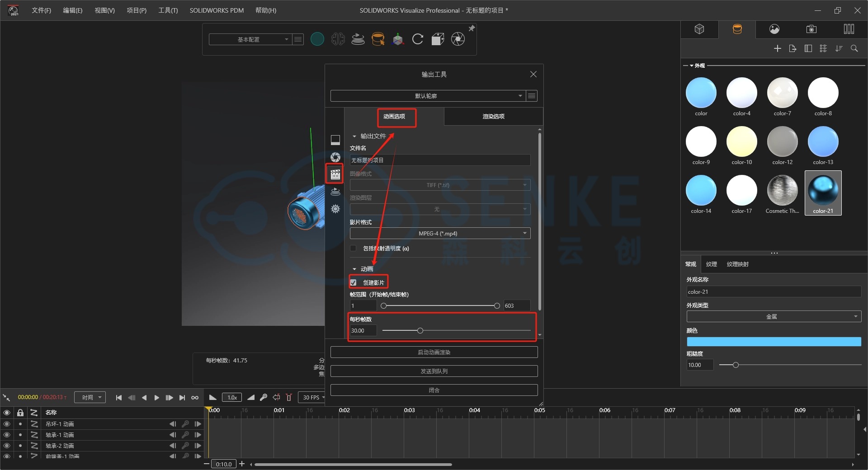Switch appearance grid view icon
Viewport: 868px width, 470px height.
coord(823,48)
